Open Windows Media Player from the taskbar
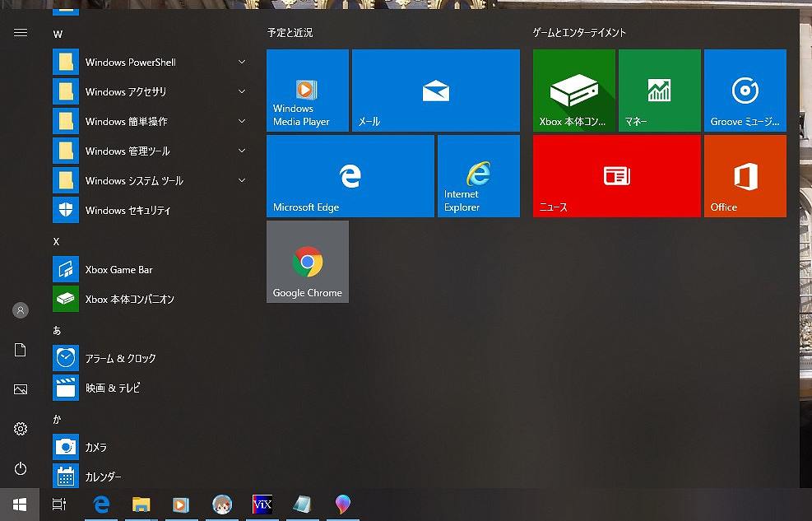 (x=181, y=505)
